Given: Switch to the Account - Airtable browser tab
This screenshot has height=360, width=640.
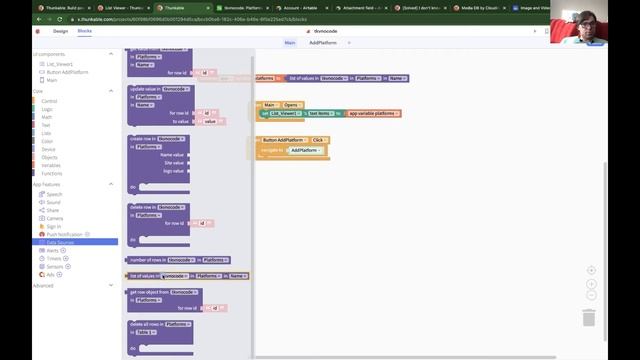Looking at the screenshot, I should pyautogui.click(x=301, y=8).
